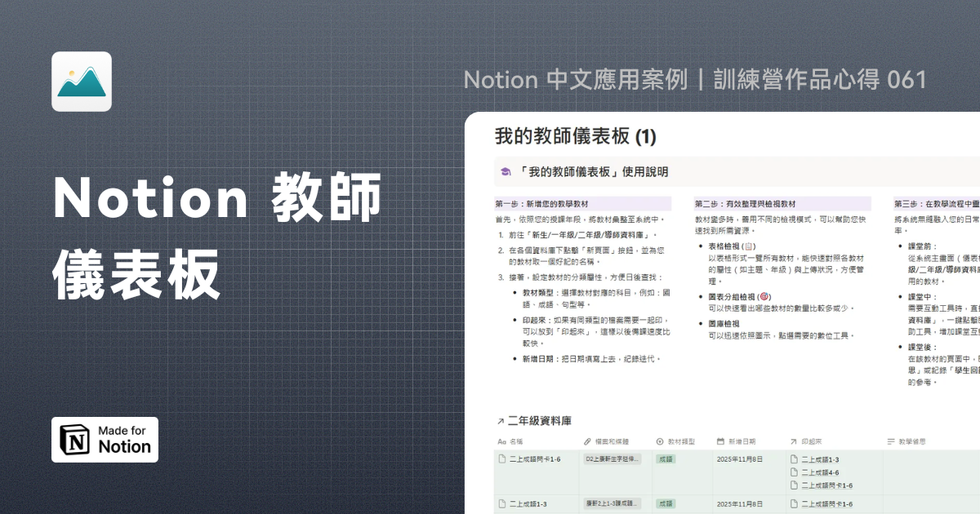This screenshot has width=980, height=514.
Task: Open the 印起來 column header menu
Action: pyautogui.click(x=813, y=441)
